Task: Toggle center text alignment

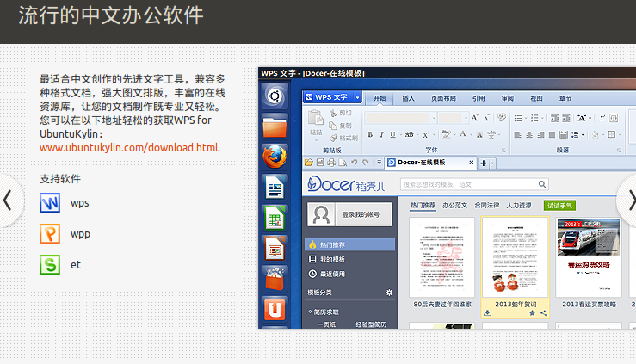Action: [529, 134]
